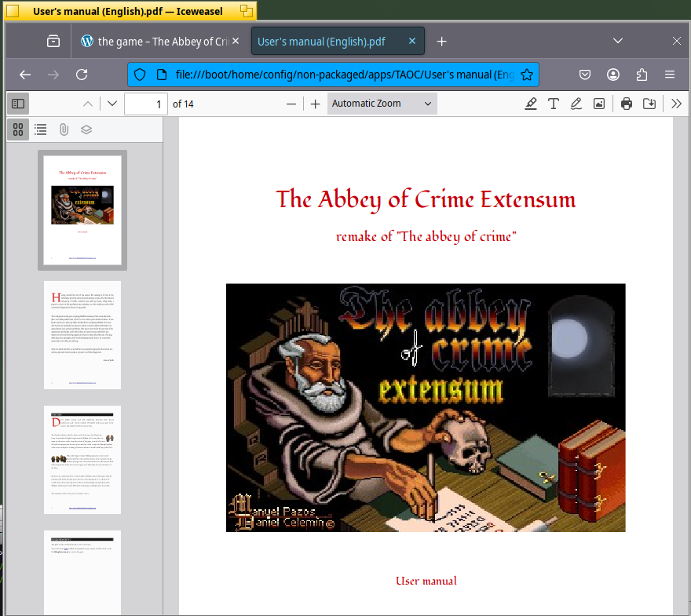Image resolution: width=691 pixels, height=616 pixels.
Task: Click the yellow window zoom button in title tab
Action: coord(247,11)
